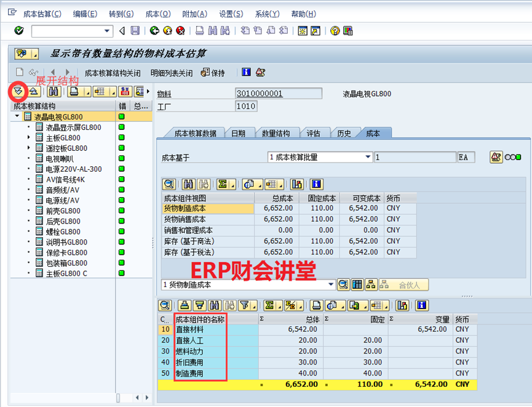The image size is (532, 407).
Task: Click the 物料 number input field
Action: (278, 94)
